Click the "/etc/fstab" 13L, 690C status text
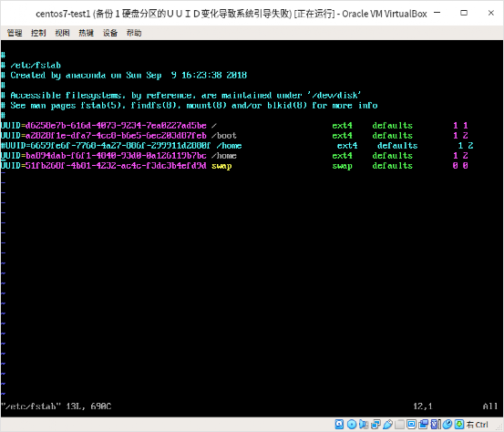Image resolution: width=504 pixels, height=432 pixels. point(57,406)
